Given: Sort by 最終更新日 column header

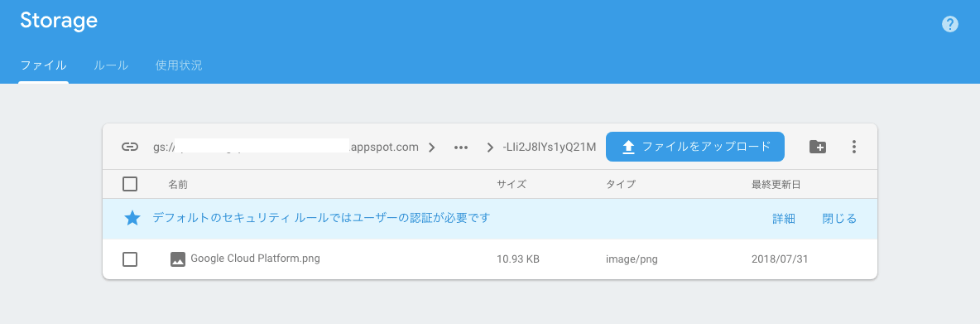Looking at the screenshot, I should [776, 185].
